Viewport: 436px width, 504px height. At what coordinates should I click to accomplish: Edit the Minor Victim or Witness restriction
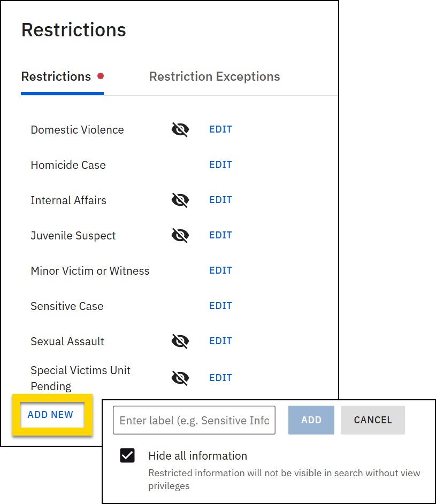point(220,270)
